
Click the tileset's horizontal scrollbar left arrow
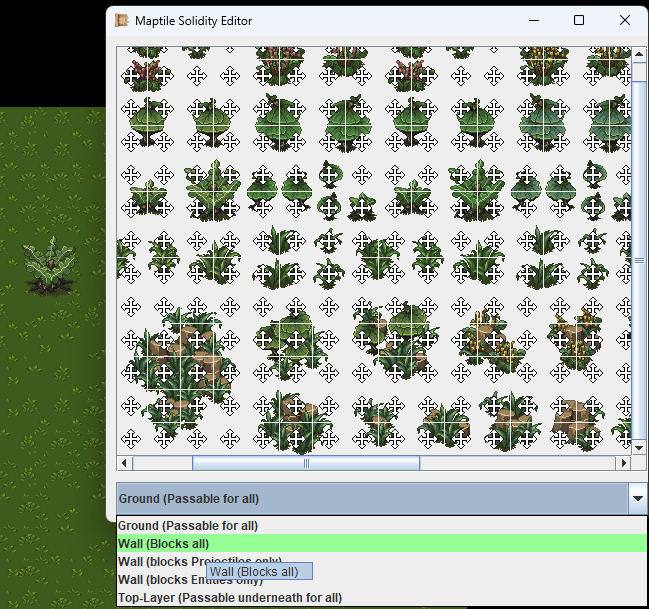coord(125,464)
